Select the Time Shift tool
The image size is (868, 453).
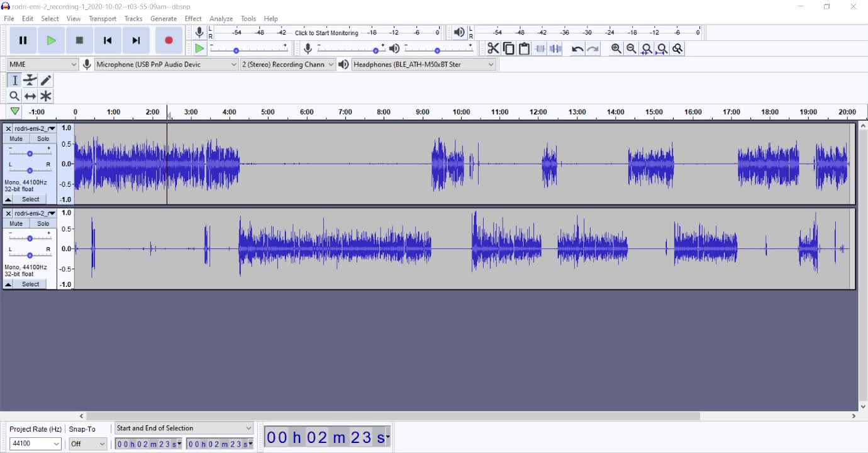click(x=30, y=96)
